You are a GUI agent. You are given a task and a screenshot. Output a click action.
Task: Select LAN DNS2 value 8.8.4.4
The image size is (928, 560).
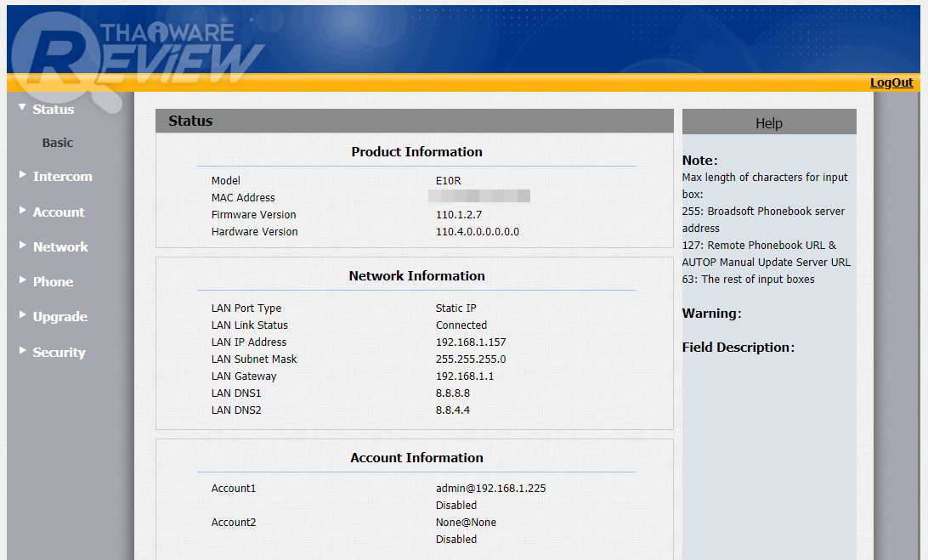coord(453,410)
